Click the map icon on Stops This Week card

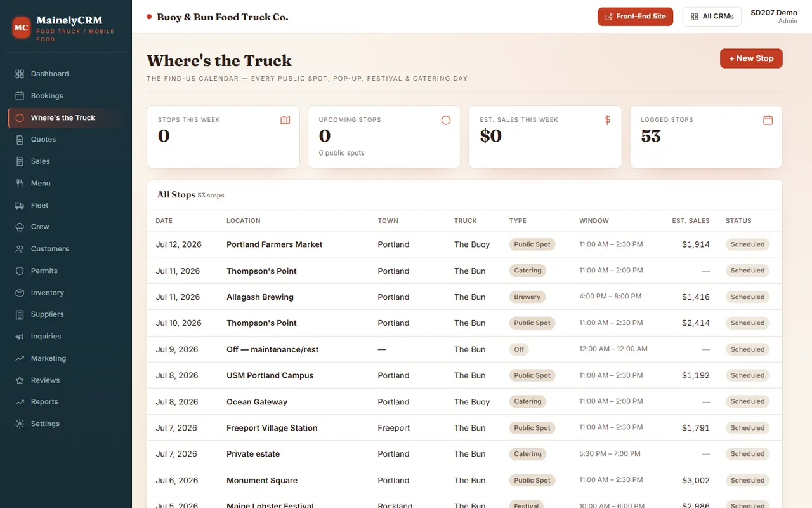pos(285,120)
